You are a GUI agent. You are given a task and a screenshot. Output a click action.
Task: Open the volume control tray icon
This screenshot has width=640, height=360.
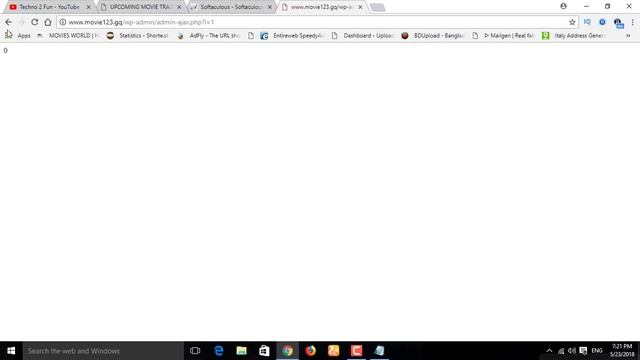(x=572, y=351)
